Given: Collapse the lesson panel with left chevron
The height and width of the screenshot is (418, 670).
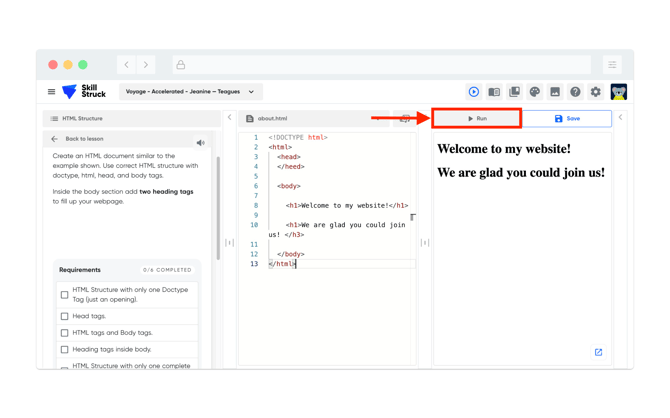Looking at the screenshot, I should click(230, 118).
